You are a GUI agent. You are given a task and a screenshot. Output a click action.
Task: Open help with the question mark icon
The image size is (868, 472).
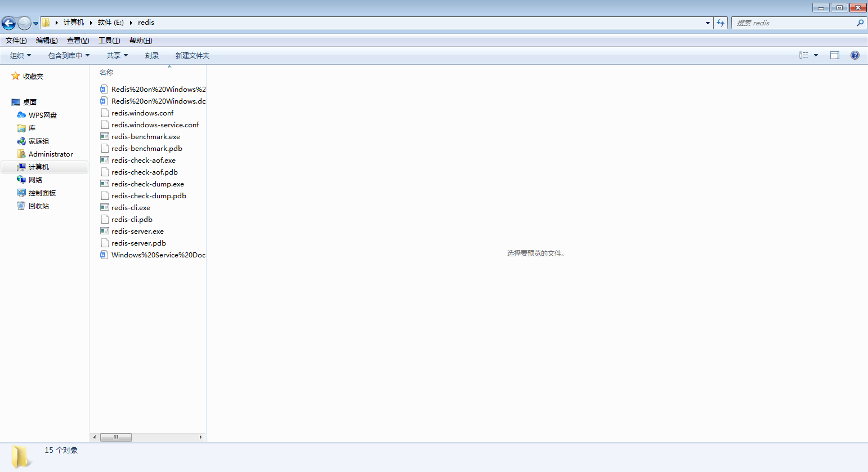coord(855,55)
